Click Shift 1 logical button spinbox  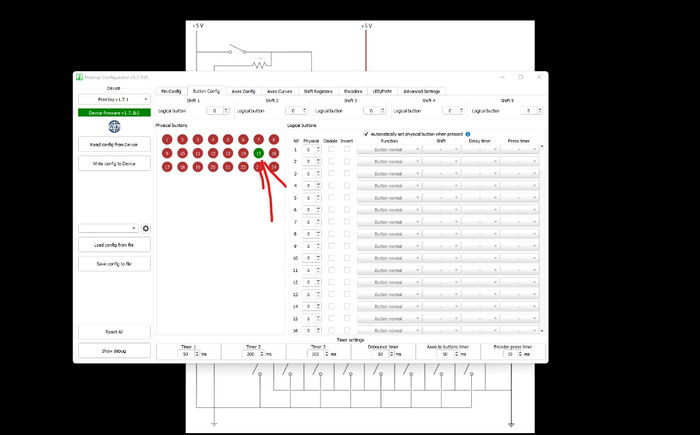pos(218,110)
